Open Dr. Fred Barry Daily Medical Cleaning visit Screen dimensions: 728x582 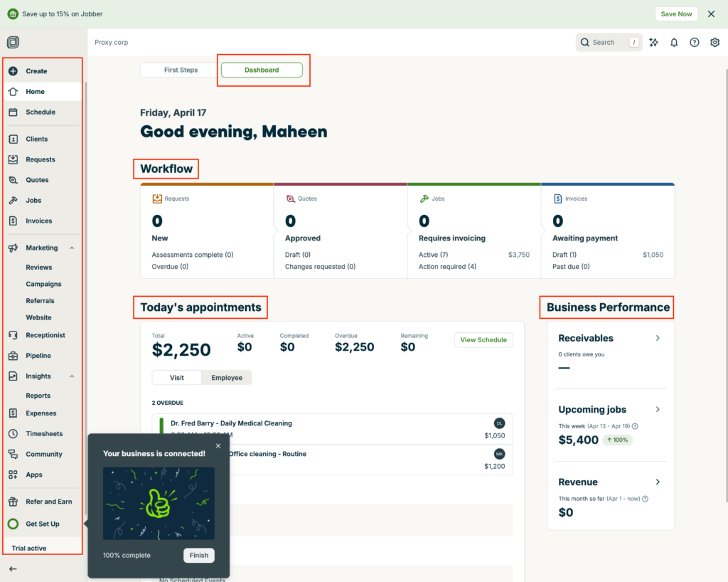333,429
